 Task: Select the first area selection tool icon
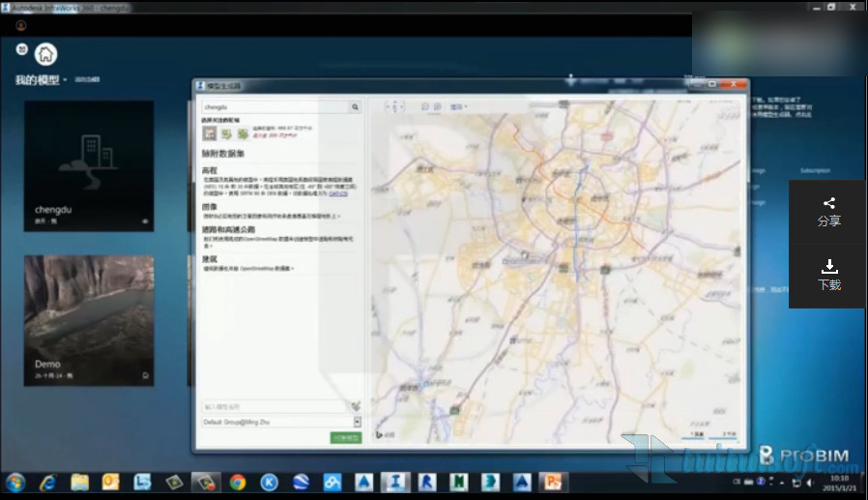point(209,132)
